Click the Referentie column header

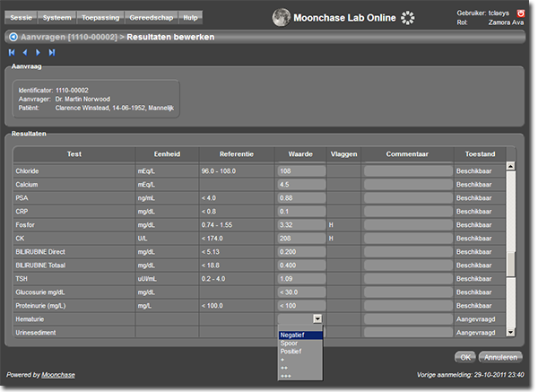(x=237, y=154)
